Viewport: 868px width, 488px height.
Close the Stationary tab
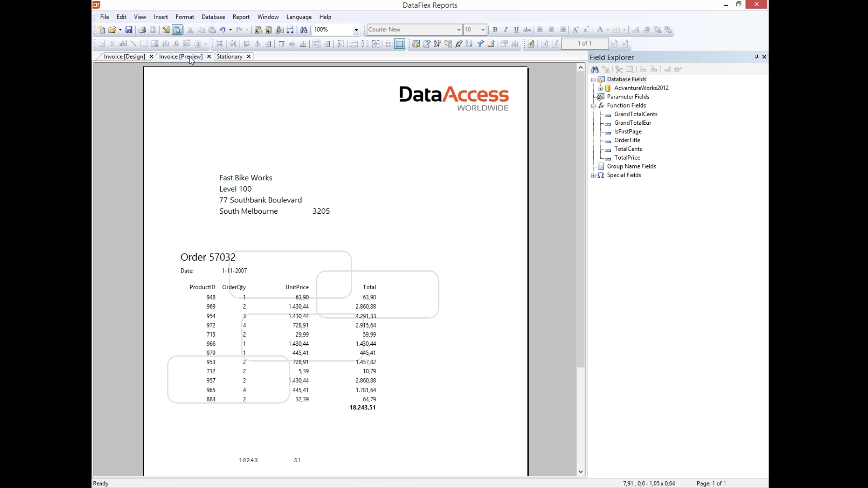click(249, 56)
